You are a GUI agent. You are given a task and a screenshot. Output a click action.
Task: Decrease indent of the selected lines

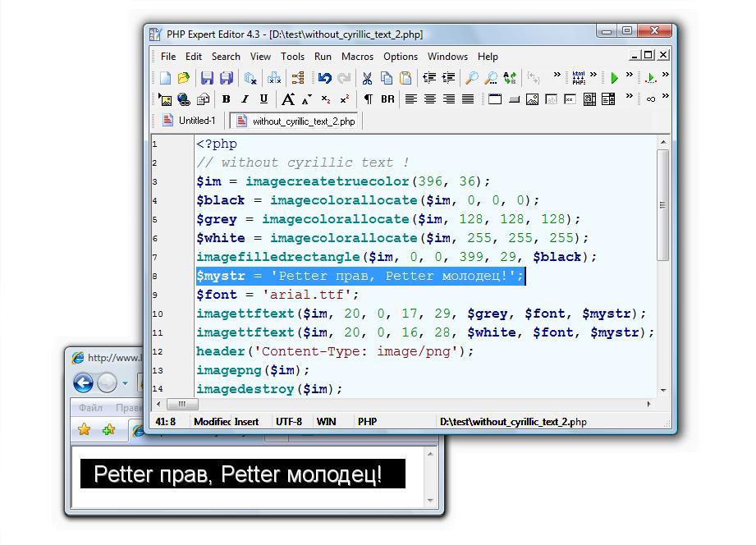(x=429, y=78)
